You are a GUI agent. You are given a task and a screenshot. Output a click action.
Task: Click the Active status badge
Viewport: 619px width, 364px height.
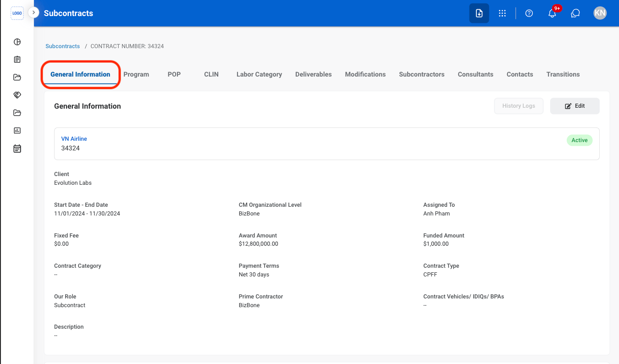click(580, 140)
